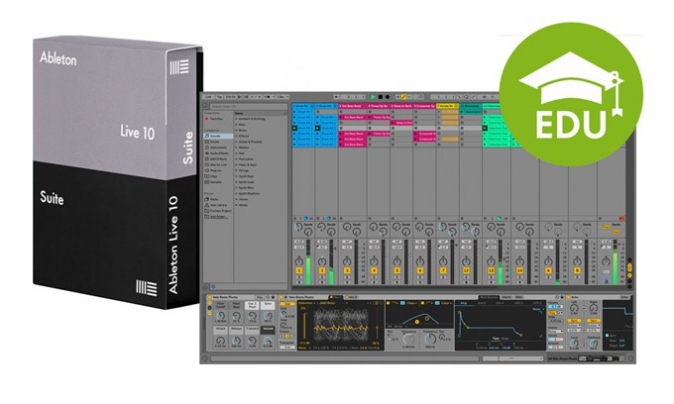Toggle the yellow track 7 activator button

[x=443, y=270]
